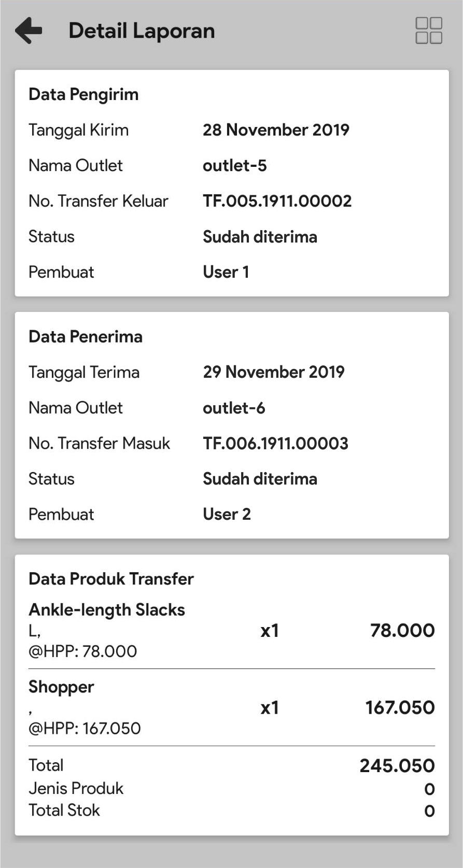
Task: Tap the Total Stok label
Action: (64, 810)
